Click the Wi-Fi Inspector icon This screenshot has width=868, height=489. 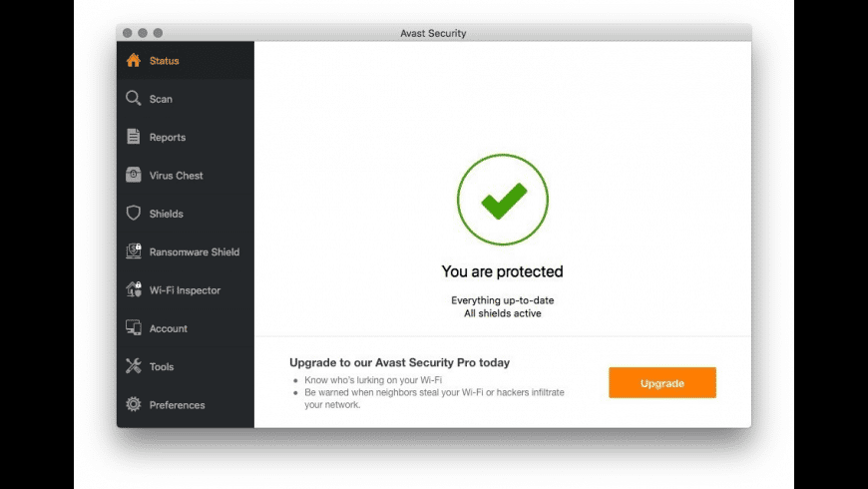pos(133,290)
